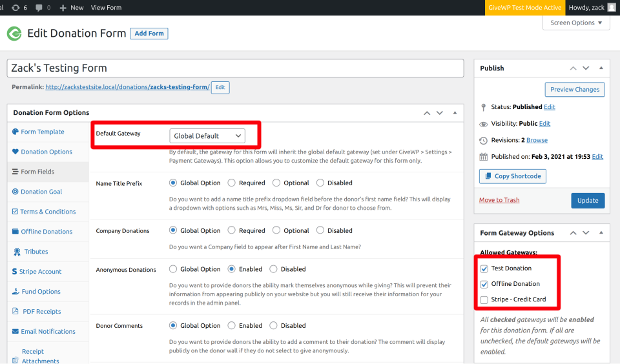Select Company Donations Optional radio
This screenshot has width=620, height=364.
click(276, 230)
